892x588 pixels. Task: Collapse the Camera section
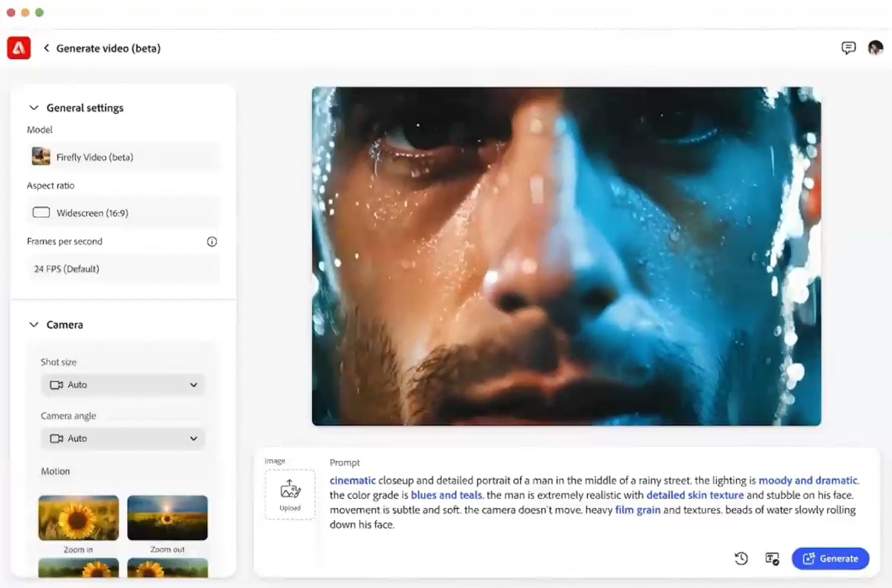coord(34,324)
